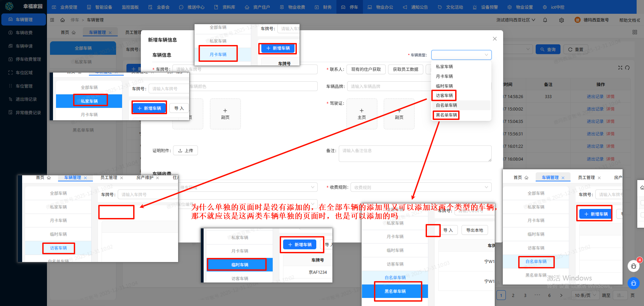Click the home icon in breadcrumb

pos(62,20)
